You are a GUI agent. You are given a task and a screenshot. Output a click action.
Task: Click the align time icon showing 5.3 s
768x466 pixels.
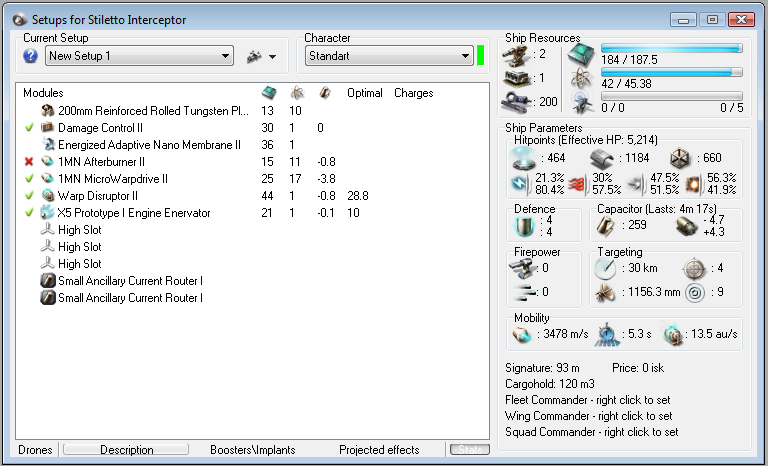point(607,335)
